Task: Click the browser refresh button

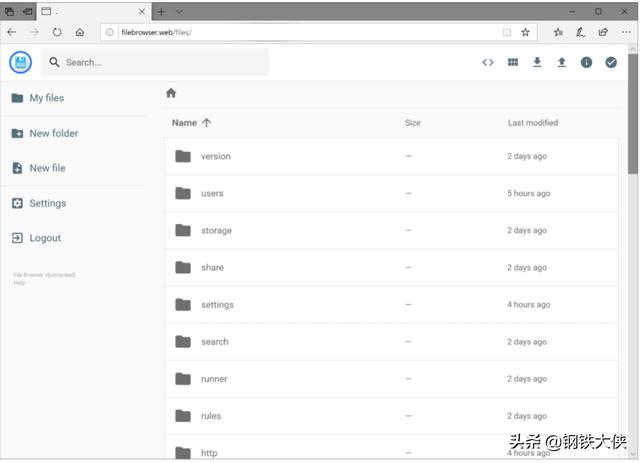Action: coord(57,32)
